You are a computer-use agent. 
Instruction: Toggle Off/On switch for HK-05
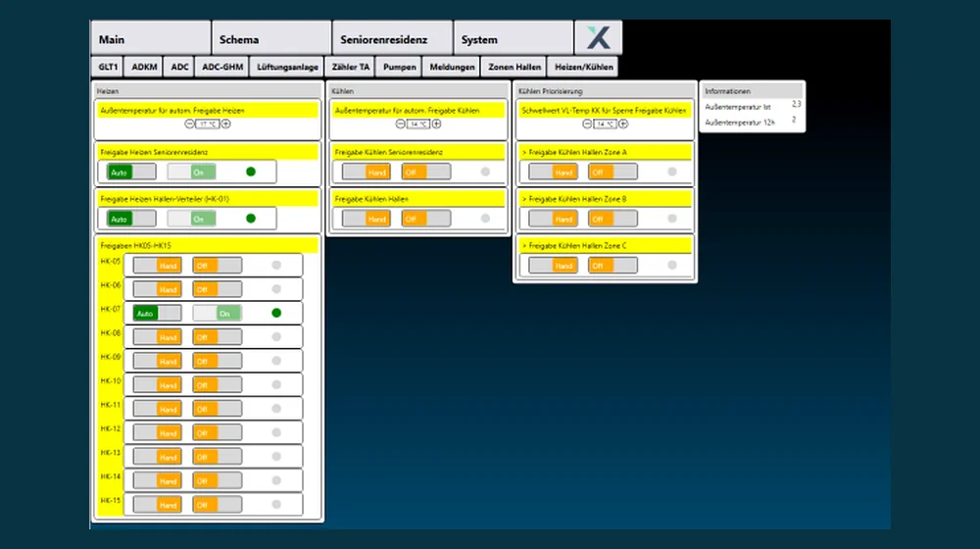pyautogui.click(x=217, y=265)
